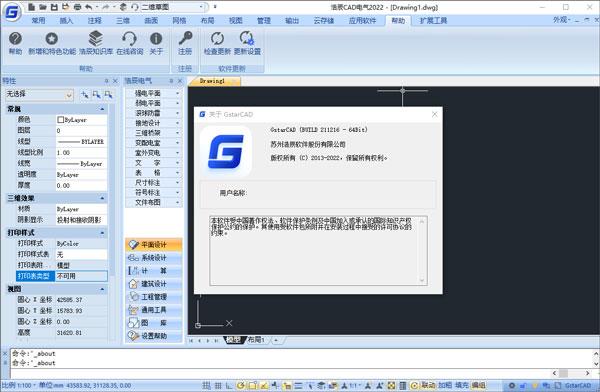Image resolution: width=600 pixels, height=392 pixels.
Task: Switch to the 视图 ribbon tab
Action: pos(236,20)
